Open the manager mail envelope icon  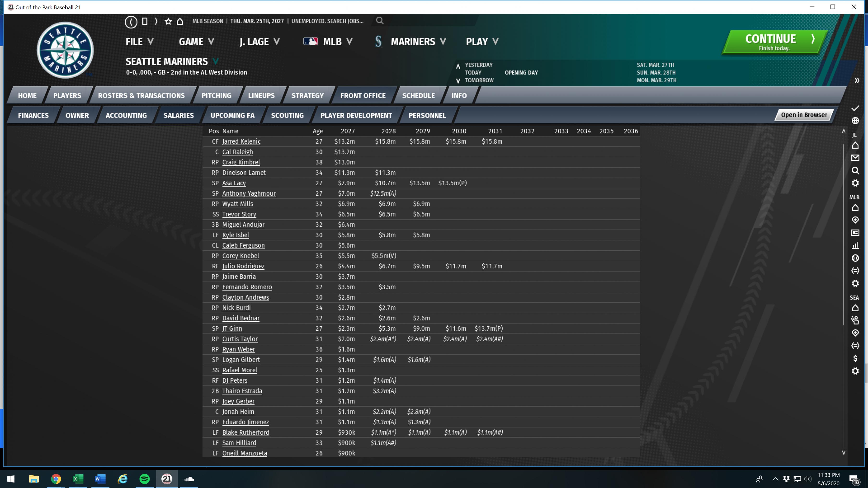point(855,158)
